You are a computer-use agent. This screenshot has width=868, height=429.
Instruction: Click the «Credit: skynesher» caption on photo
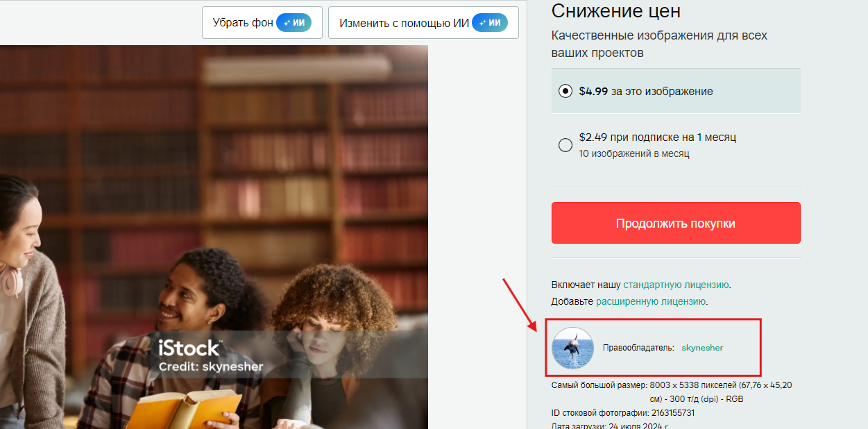(211, 367)
